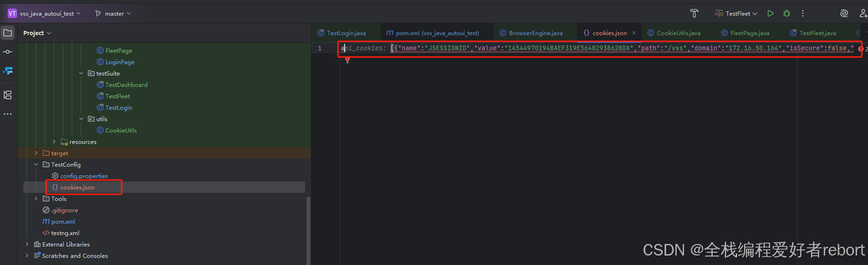Open the Project tool window folder icon
The image size is (868, 265).
coord(7,33)
